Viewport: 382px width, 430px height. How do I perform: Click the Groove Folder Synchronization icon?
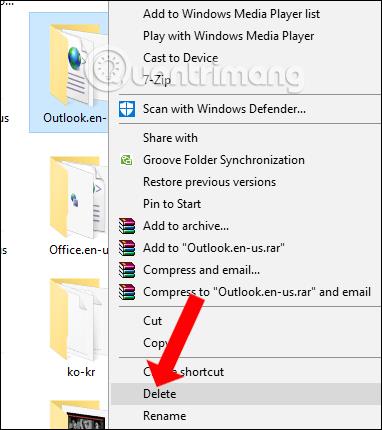[126, 160]
